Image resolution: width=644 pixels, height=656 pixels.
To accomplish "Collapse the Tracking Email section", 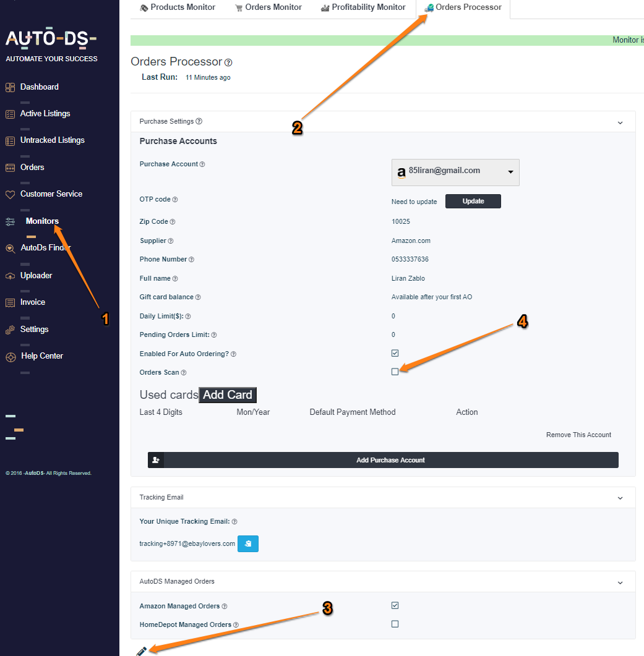I will click(620, 498).
